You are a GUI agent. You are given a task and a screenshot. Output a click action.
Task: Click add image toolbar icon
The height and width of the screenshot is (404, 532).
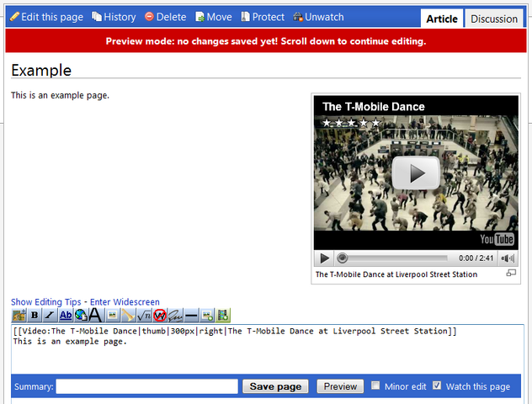click(207, 316)
